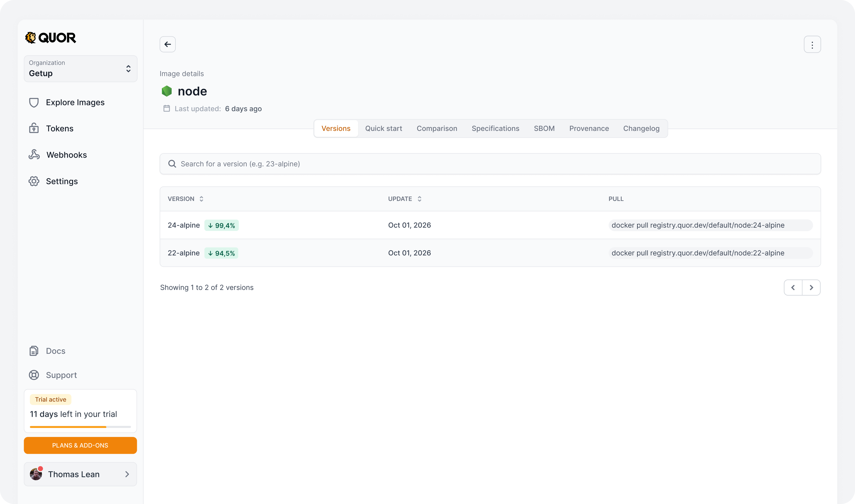Click the Webhooks icon in sidebar
The image size is (855, 504).
[34, 155]
